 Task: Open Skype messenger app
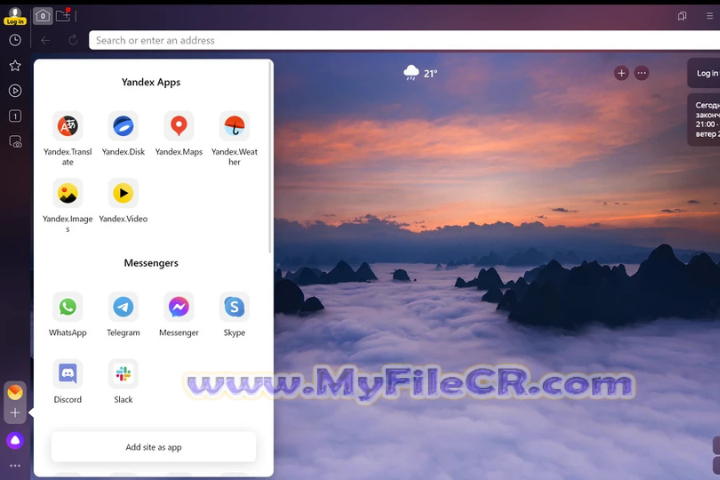click(234, 315)
